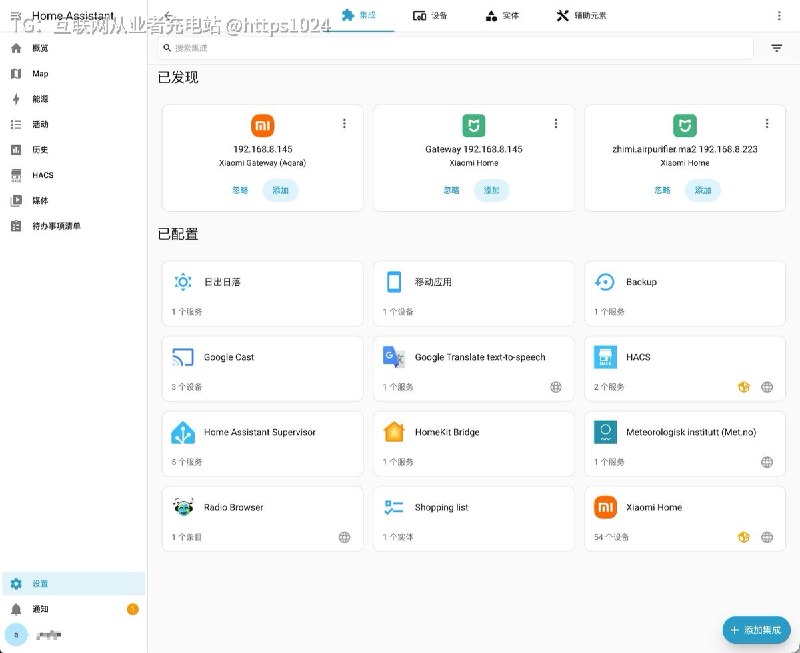The height and width of the screenshot is (653, 800).
Task: Click the green Mijia logo on Gateway card
Action: 473,125
